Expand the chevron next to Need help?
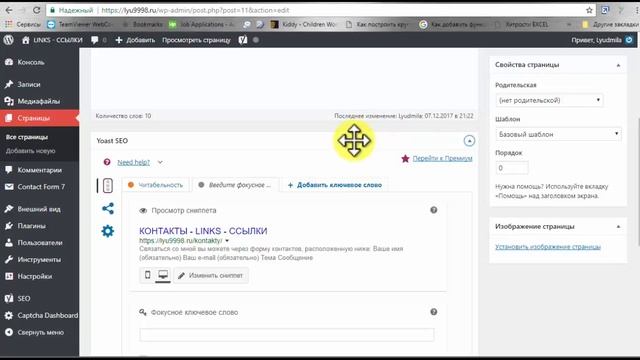 coord(160,162)
